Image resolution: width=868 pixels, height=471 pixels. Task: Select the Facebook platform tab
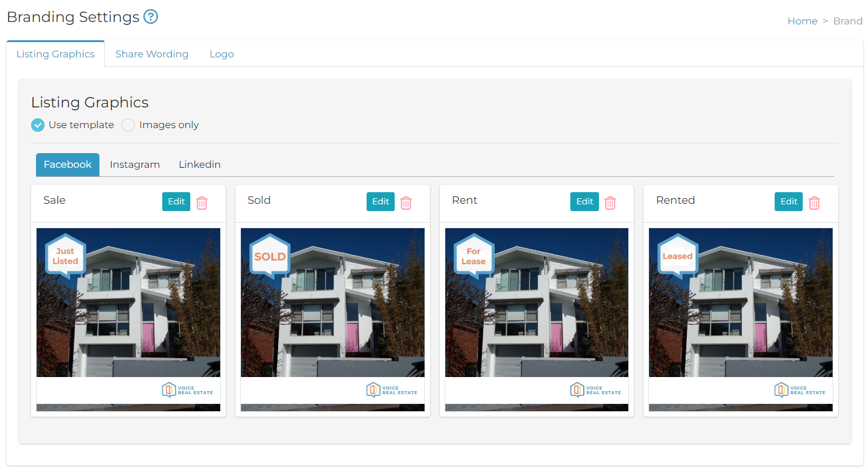tap(68, 165)
